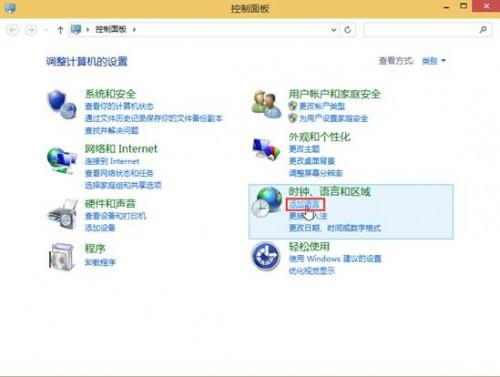500x377 pixels.
Task: Expand the arrow before 控制面板 breadcrumb
Action: pos(88,30)
